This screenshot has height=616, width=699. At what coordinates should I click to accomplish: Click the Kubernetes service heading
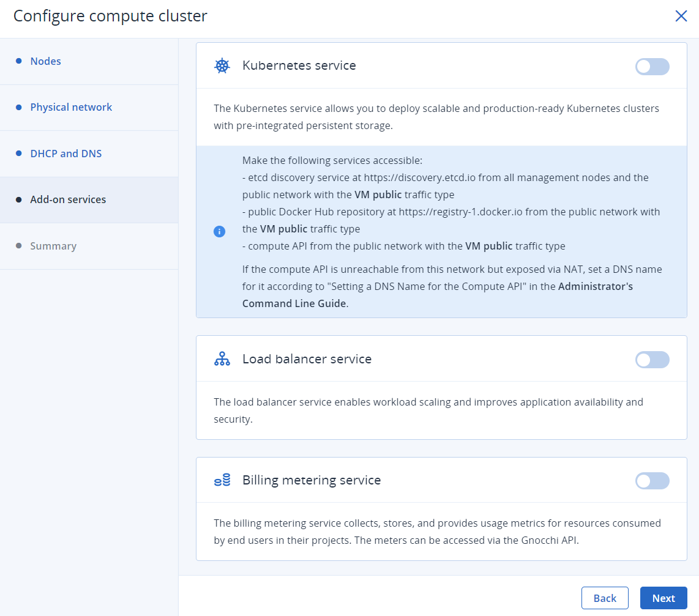[x=299, y=65]
